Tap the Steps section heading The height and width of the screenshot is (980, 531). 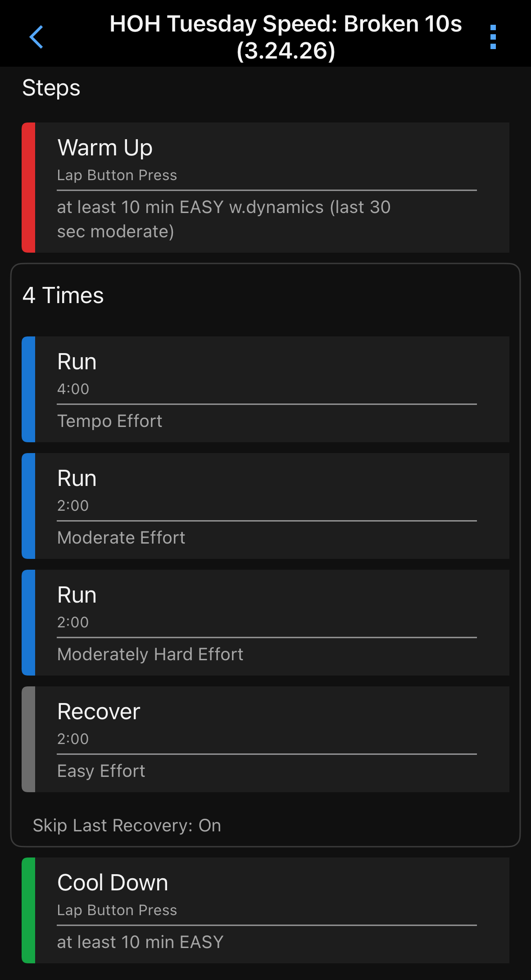(51, 88)
